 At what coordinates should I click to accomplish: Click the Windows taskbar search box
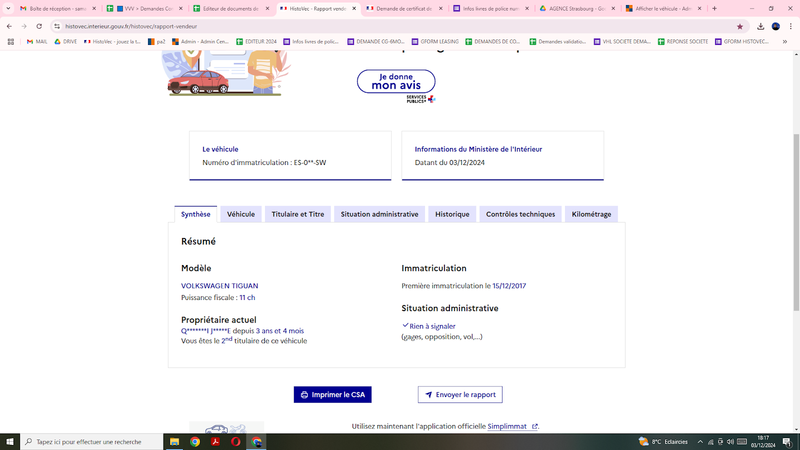92,442
